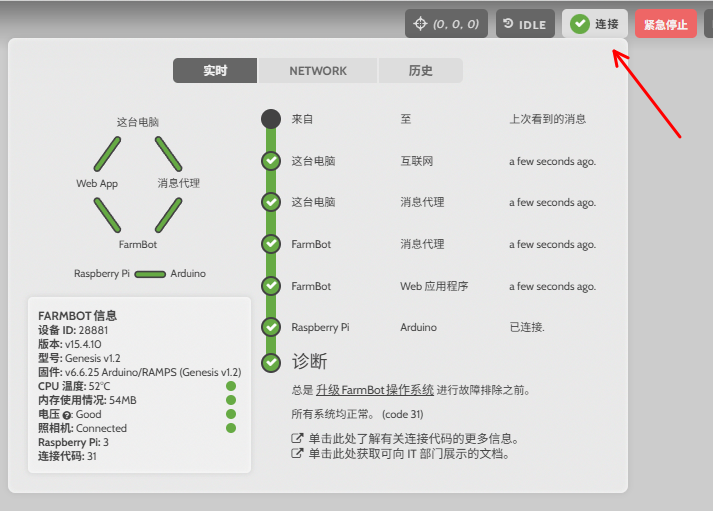
Task: Click the connector between 消息代理 and FarmBot
Action: [x=169, y=215]
